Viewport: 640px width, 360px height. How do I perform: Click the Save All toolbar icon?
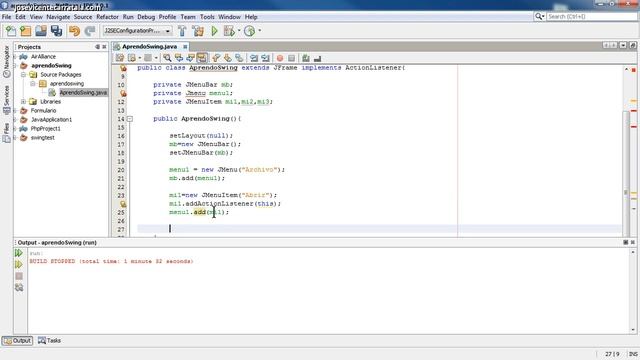point(56,31)
